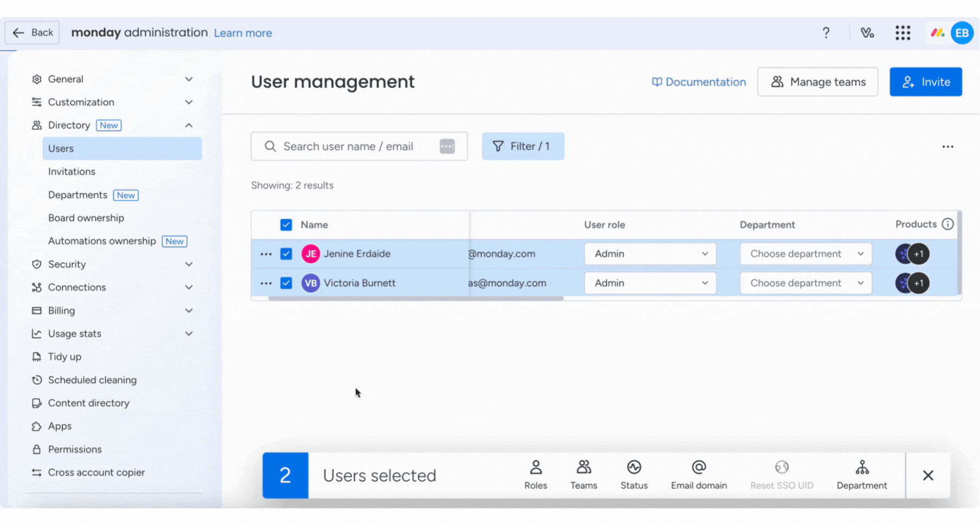Uncheck Victoria Burnett's row checkbox
The image size is (980, 525).
tap(286, 283)
